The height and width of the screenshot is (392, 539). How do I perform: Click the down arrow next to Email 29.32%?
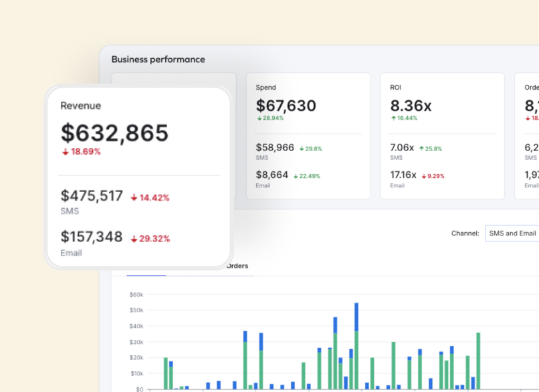pos(134,239)
